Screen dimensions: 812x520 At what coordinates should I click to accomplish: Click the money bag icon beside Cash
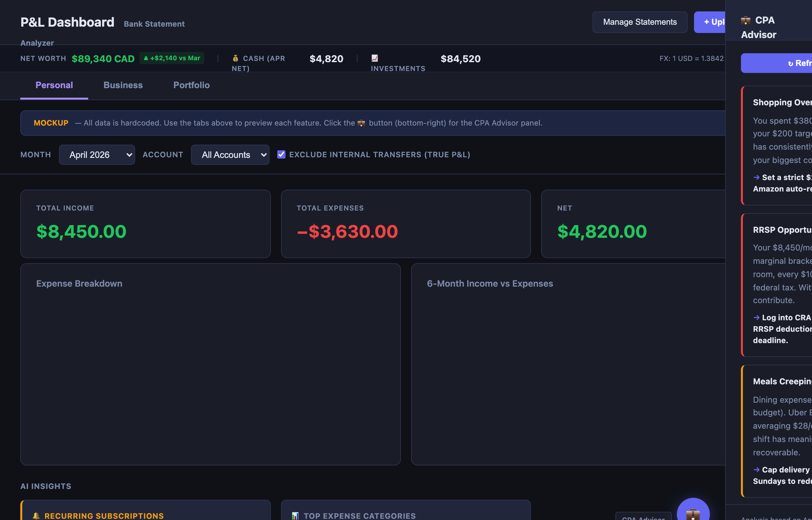tap(235, 58)
